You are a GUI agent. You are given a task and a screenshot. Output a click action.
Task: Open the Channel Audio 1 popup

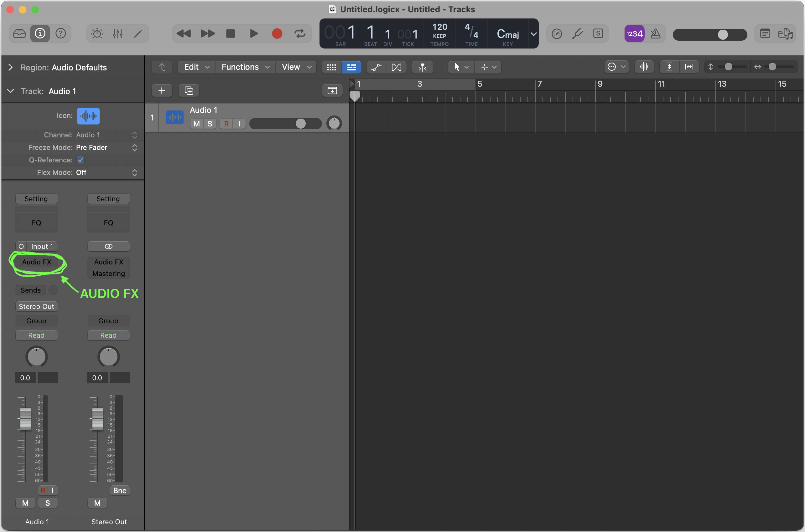tap(106, 135)
